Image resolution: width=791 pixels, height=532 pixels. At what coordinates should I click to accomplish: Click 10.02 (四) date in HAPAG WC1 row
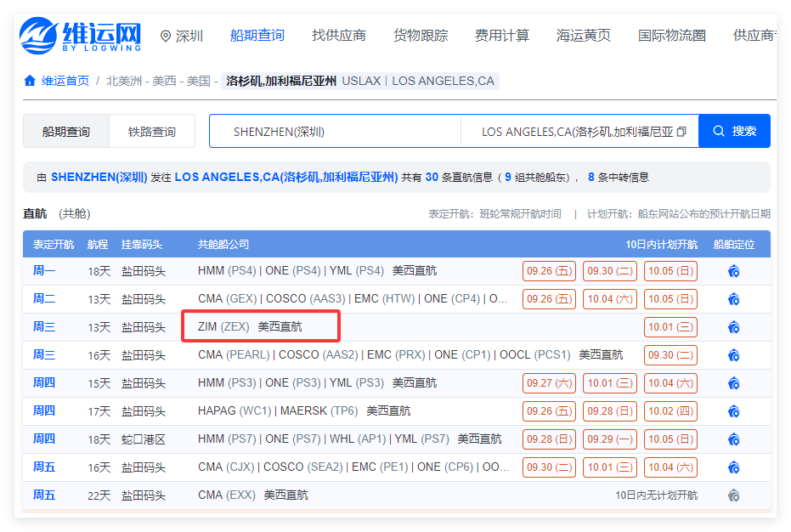point(671,411)
